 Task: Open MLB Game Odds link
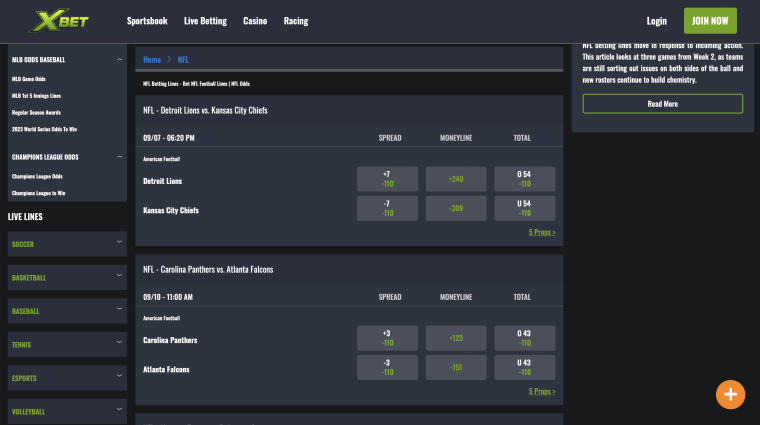tap(29, 79)
